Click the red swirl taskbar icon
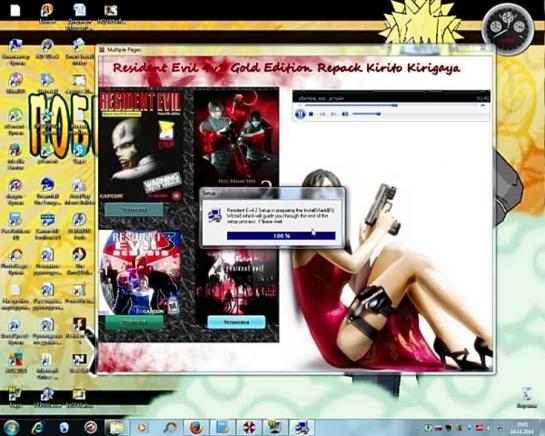Viewport: 545px width, 436px height. [x=170, y=428]
